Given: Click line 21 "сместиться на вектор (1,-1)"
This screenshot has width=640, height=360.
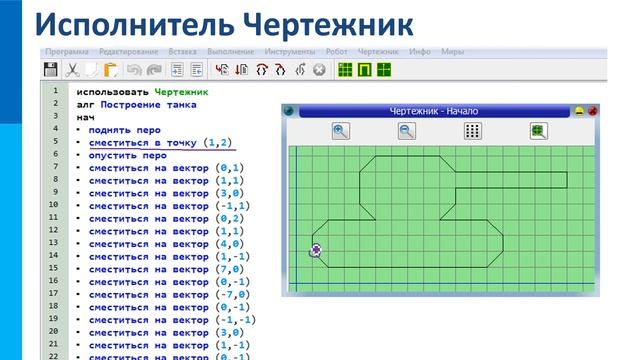Looking at the screenshot, I should coord(169,345).
